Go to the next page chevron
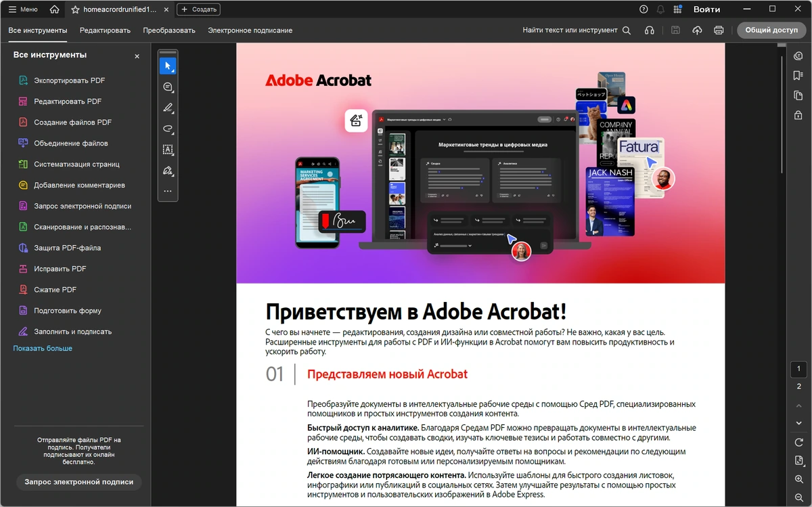 pos(799,422)
